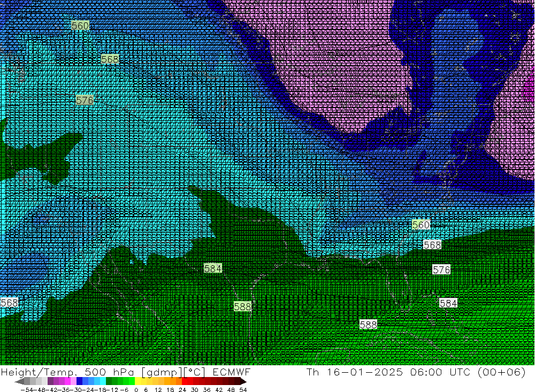Click the '-54' legend value
Image resolution: width=535 pixels, height=392 pixels.
click(27, 390)
